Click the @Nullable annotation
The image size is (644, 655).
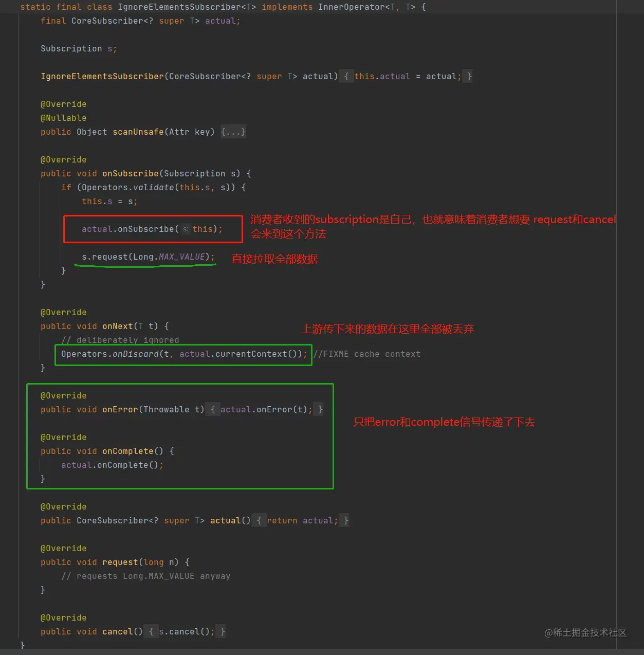tap(64, 118)
